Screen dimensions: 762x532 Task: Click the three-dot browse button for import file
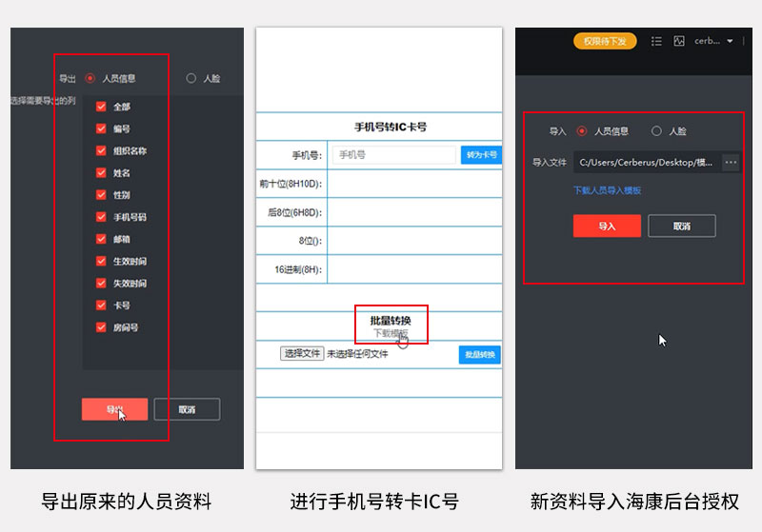click(731, 163)
